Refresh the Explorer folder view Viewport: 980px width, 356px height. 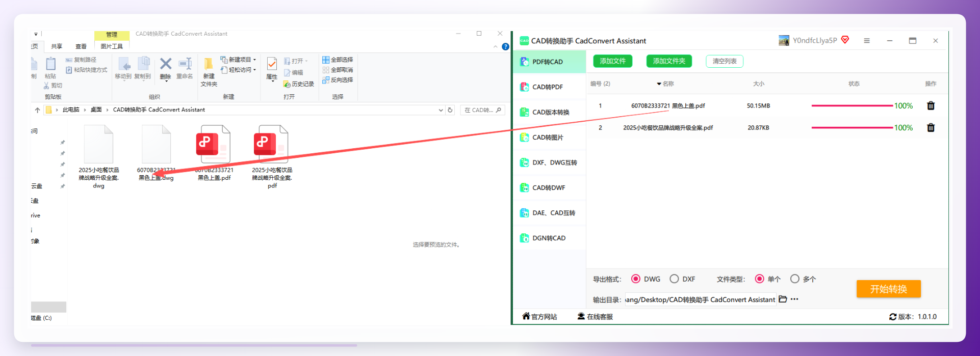(450, 110)
